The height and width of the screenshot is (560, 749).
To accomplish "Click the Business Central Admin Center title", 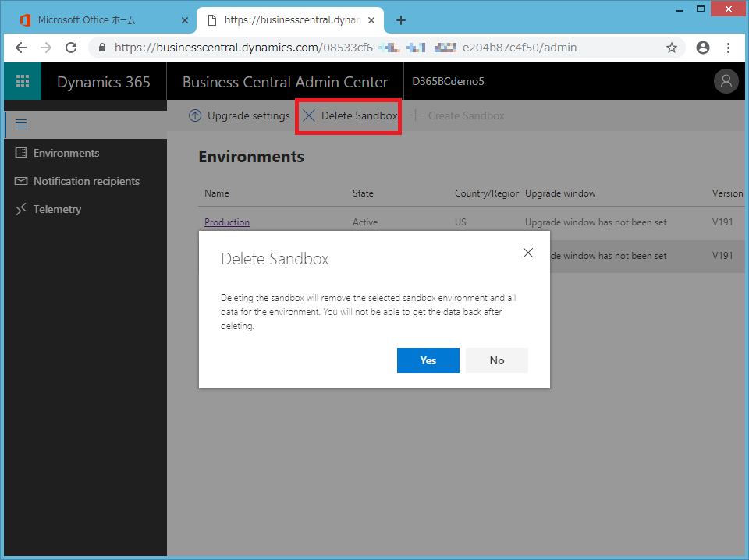I will coord(286,82).
